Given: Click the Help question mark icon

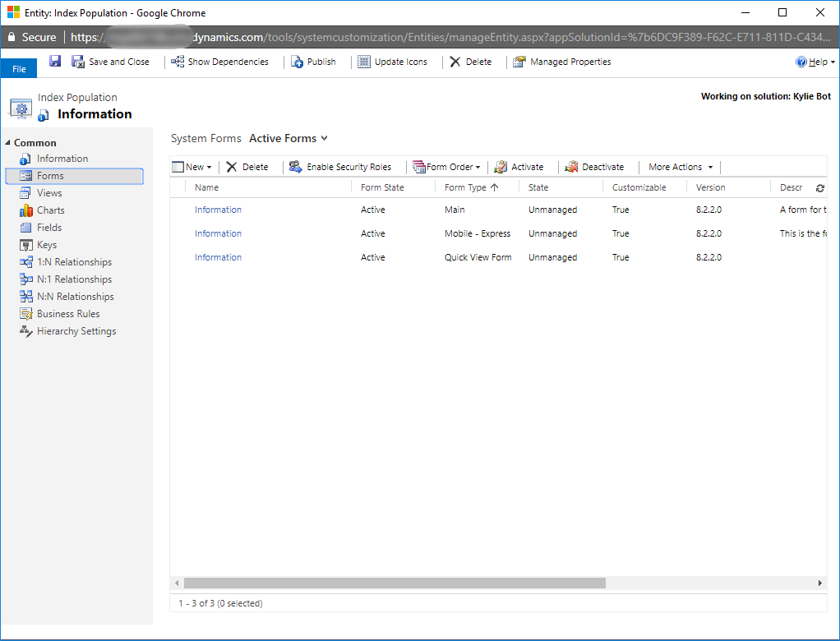Looking at the screenshot, I should [x=801, y=62].
